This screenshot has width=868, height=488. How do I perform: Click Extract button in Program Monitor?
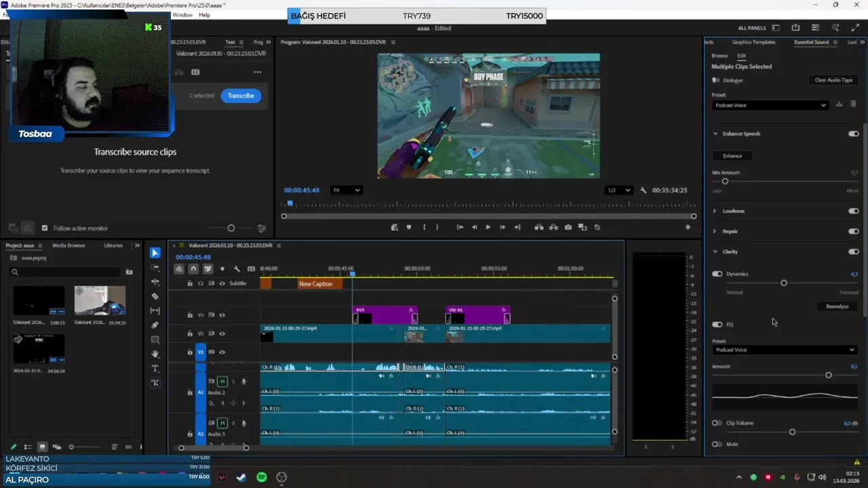click(553, 227)
